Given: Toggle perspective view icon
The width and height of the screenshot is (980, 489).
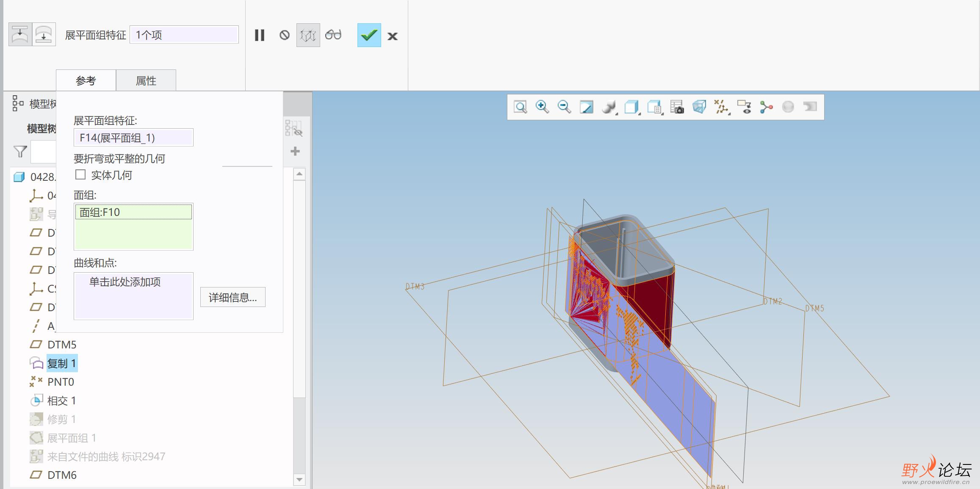Looking at the screenshot, I should [x=699, y=107].
